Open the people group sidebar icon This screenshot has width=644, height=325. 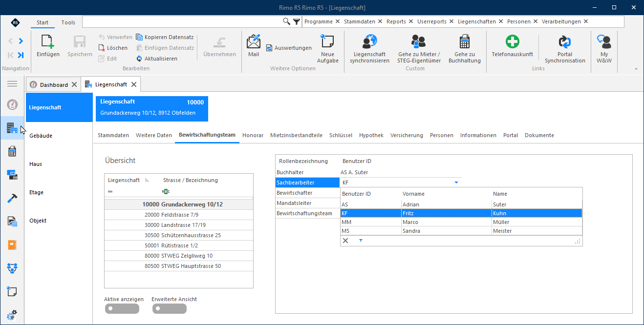[12, 268]
